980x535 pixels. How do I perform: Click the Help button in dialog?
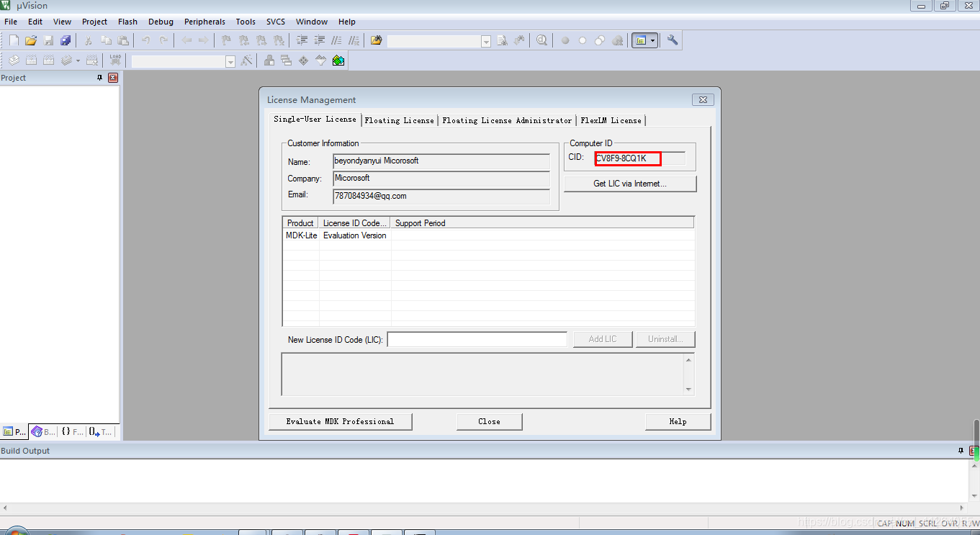678,421
